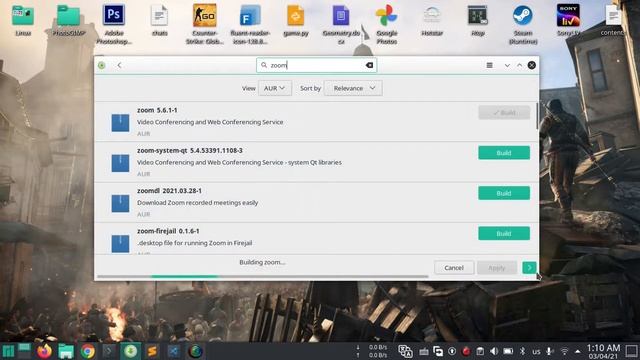Launch Htop desktop shortcut
Viewport: 640px width, 360px height.
click(x=478, y=20)
